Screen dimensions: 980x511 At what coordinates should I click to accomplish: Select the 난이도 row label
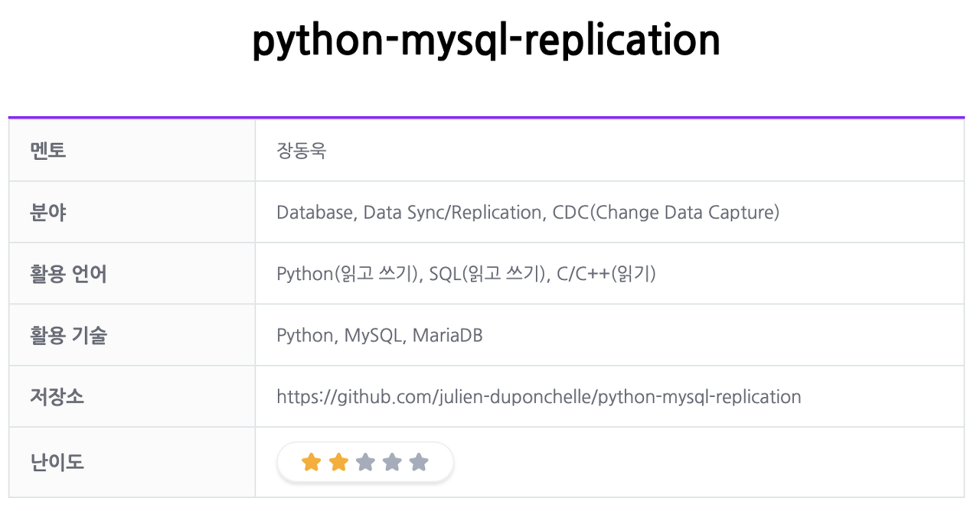pos(57,462)
